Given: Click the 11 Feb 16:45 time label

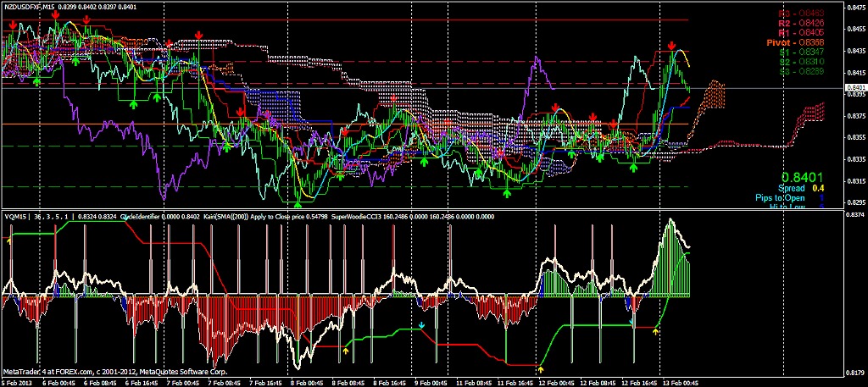Looking at the screenshot, I should tap(515, 383).
